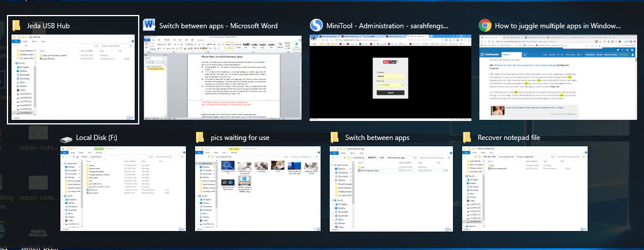Click "How to juggle multiple apps in Window..." title
Viewport: 644px width, 250px height.
click(558, 26)
